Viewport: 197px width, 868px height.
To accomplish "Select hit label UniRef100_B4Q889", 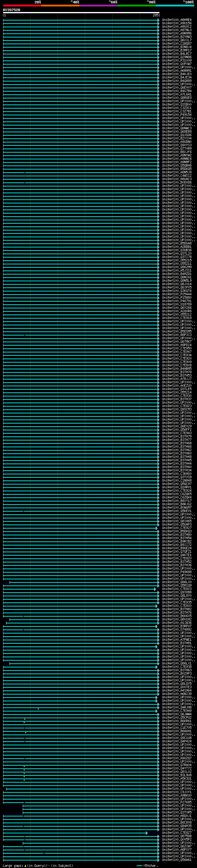I will 177,81.
